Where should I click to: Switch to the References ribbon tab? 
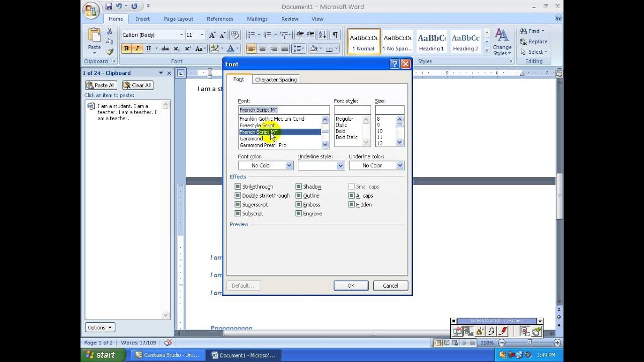[220, 19]
